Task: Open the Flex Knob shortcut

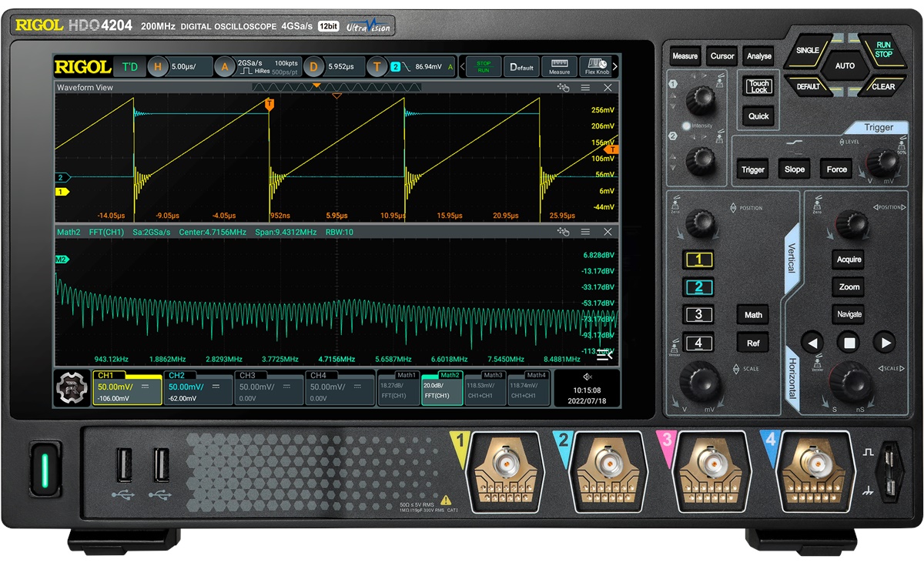Action: coord(596,67)
